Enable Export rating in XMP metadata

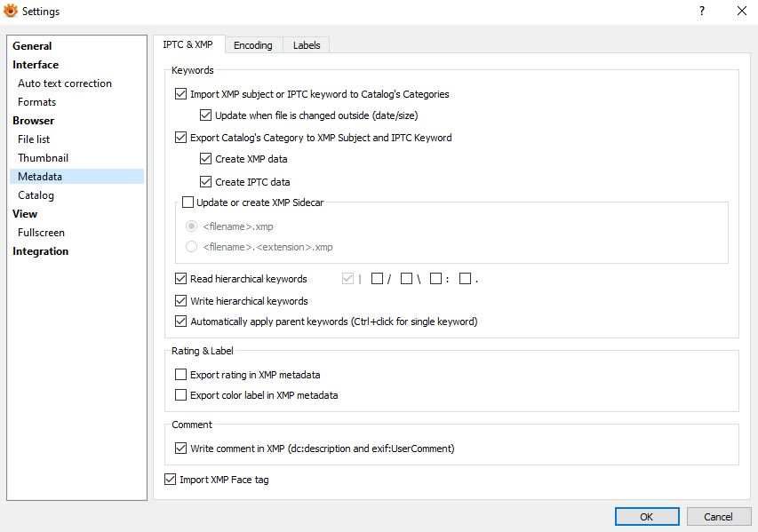click(182, 375)
